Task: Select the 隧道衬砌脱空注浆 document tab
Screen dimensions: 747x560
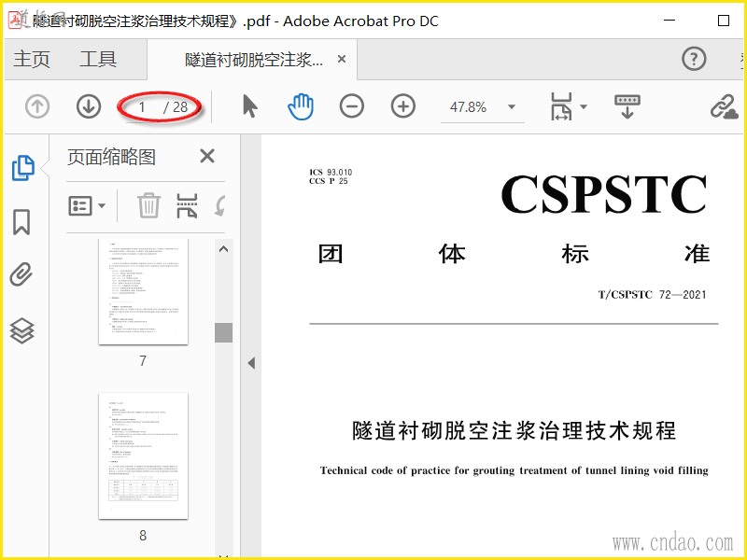Action: (254, 60)
